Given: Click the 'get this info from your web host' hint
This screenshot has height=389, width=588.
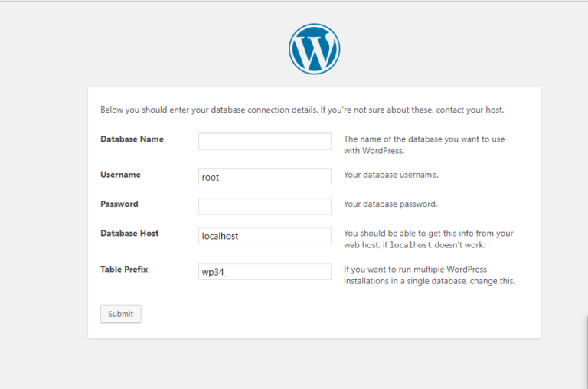Looking at the screenshot, I should [x=428, y=234].
